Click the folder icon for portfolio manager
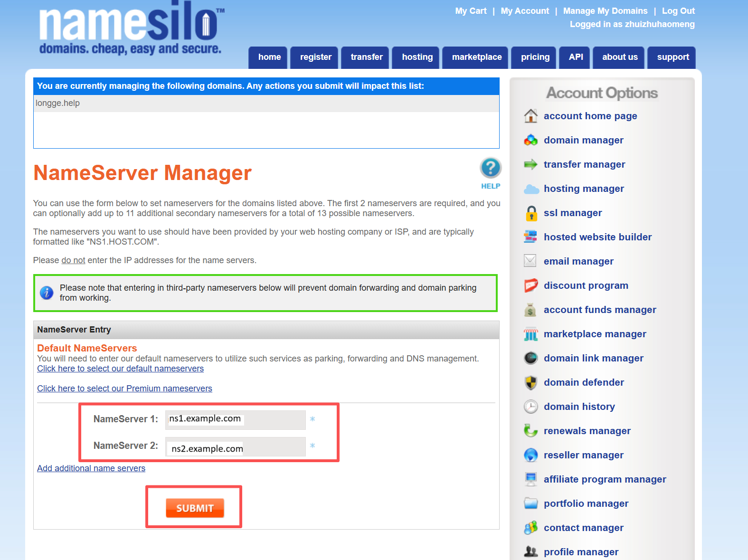Viewport: 748px width, 560px height. [530, 503]
